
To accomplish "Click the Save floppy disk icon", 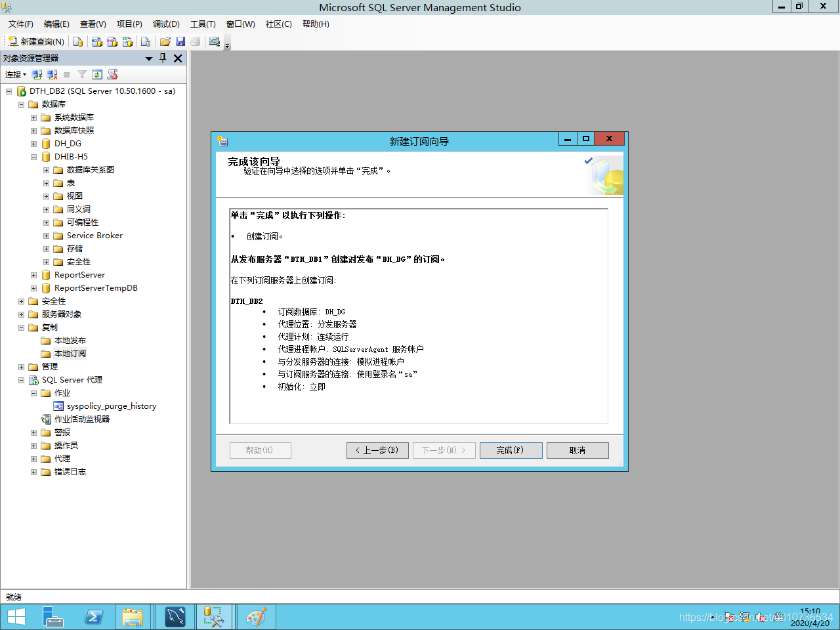I will coord(180,41).
